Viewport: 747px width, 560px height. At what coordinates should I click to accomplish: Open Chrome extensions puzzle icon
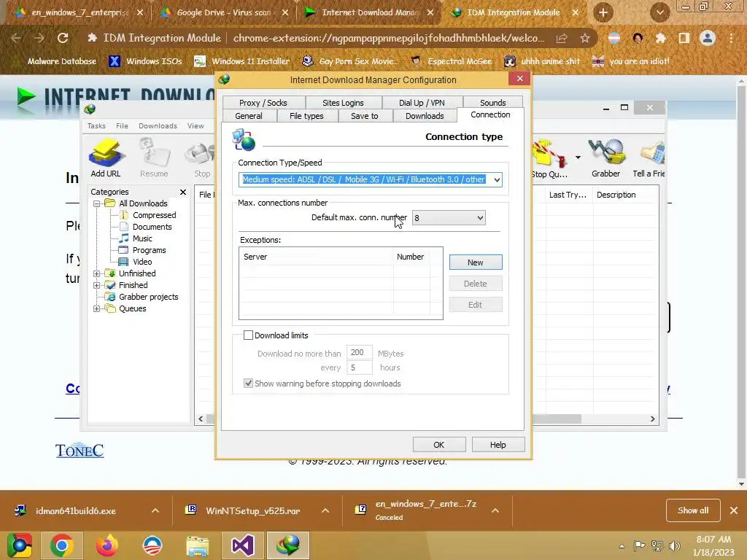pyautogui.click(x=660, y=38)
